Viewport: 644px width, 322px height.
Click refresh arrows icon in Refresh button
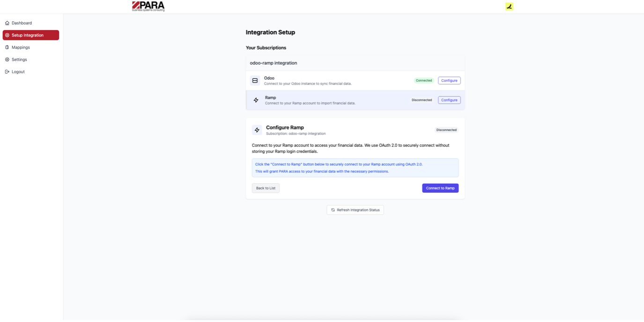(333, 210)
